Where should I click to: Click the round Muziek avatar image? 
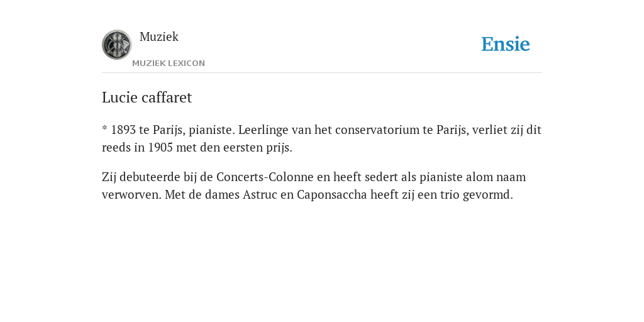[116, 45]
